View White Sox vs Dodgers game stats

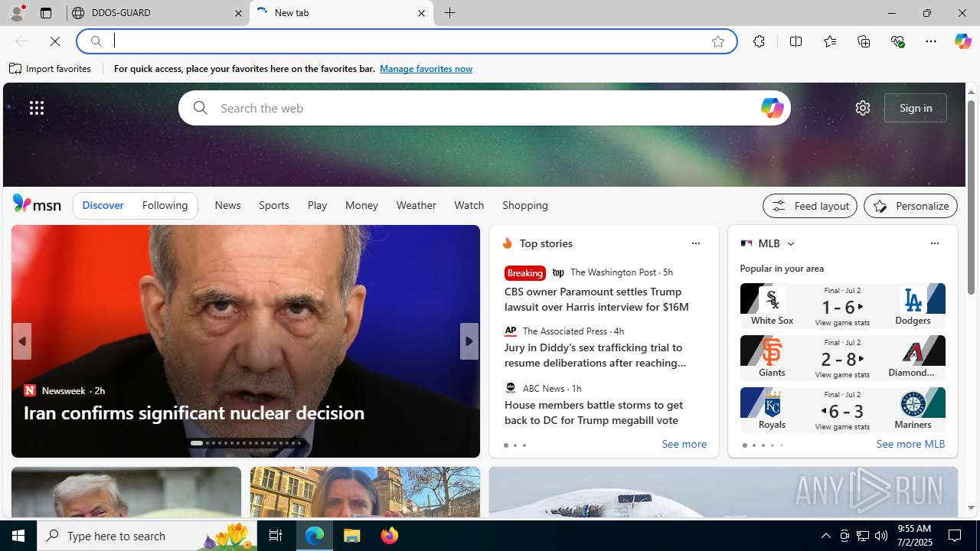(x=842, y=323)
